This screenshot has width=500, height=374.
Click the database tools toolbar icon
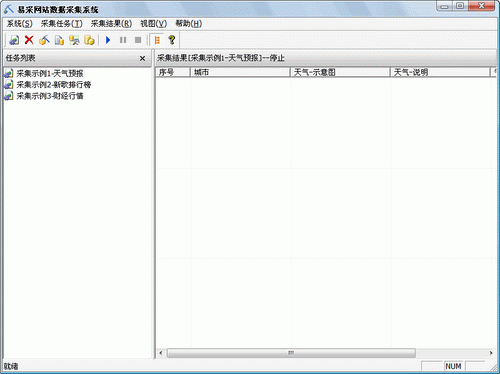pyautogui.click(x=74, y=40)
